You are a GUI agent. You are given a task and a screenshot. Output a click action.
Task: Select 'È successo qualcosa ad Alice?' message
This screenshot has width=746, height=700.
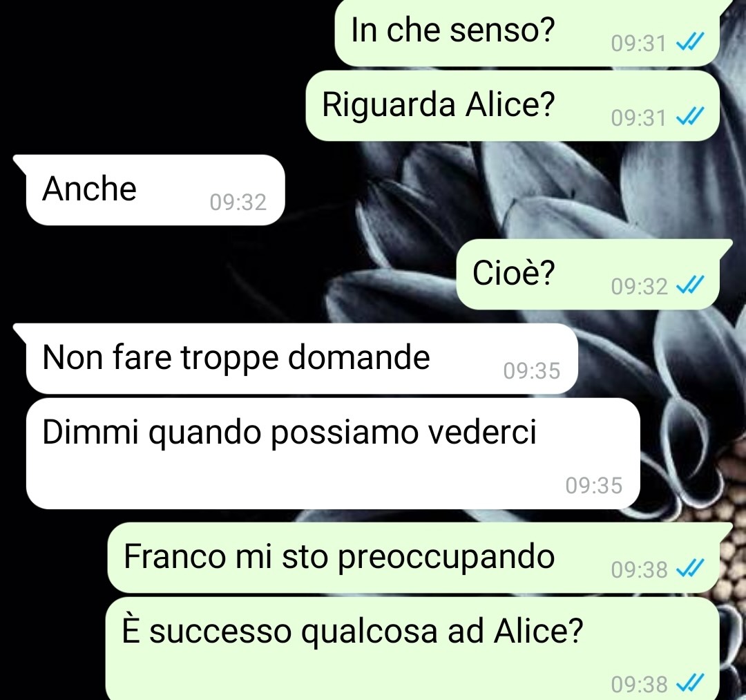(412, 649)
